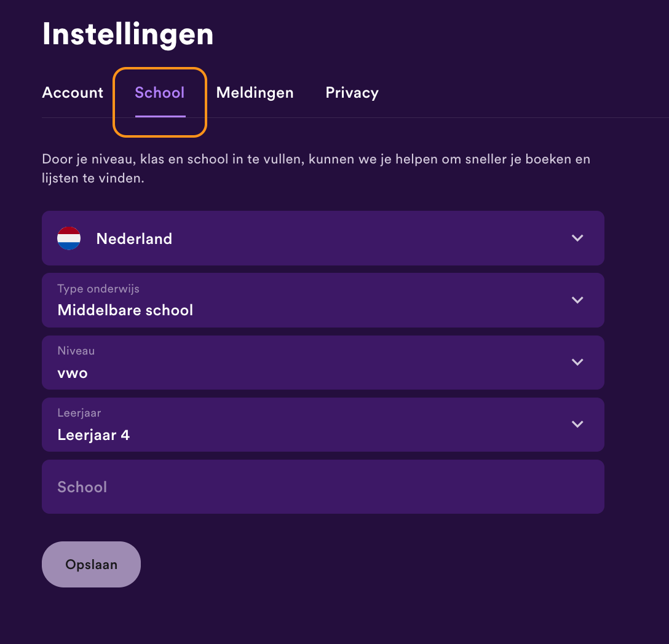Click the Dutch flag icon
Image resolution: width=669 pixels, height=644 pixels.
tap(68, 238)
